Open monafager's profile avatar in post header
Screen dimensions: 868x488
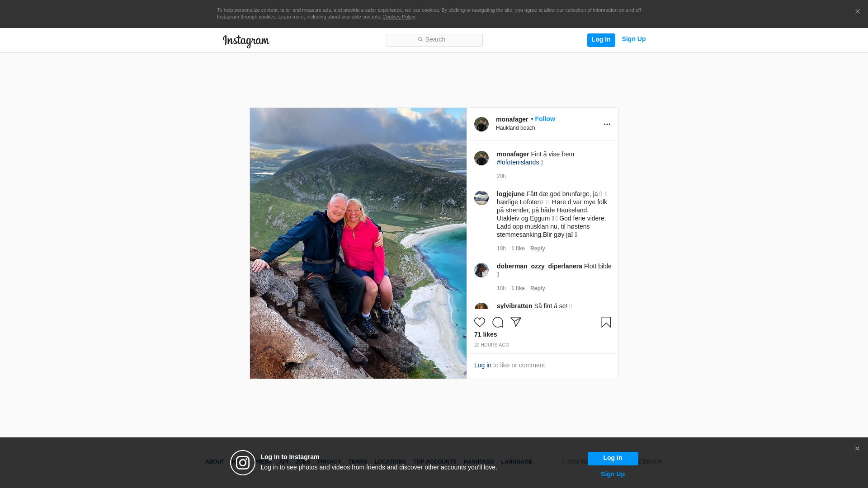(481, 124)
